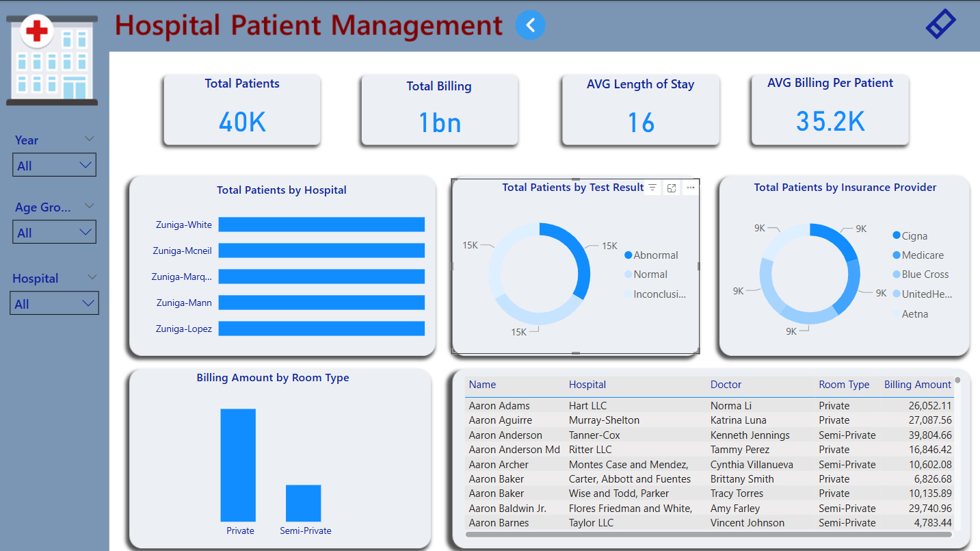
Task: Click the 39,804.66 billing amount
Action: 930,435
